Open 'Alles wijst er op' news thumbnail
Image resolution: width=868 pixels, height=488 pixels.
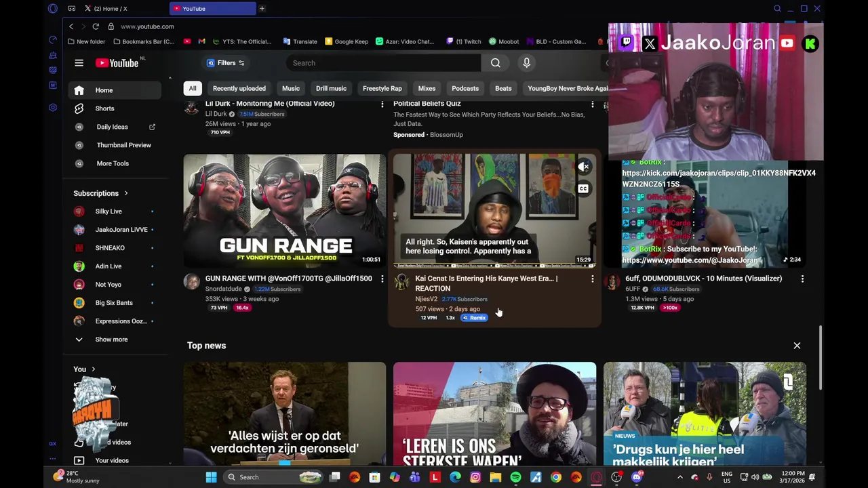coord(285,413)
